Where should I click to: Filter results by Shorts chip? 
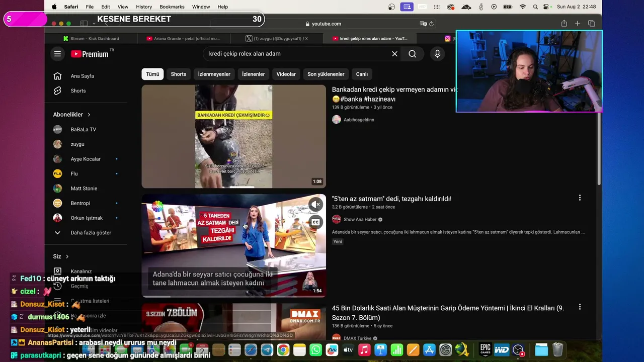point(179,74)
